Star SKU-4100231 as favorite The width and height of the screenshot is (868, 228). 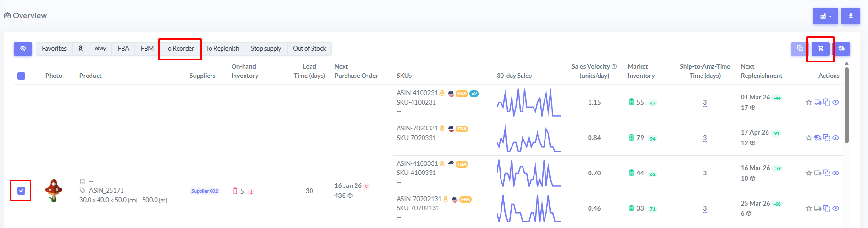point(808,102)
